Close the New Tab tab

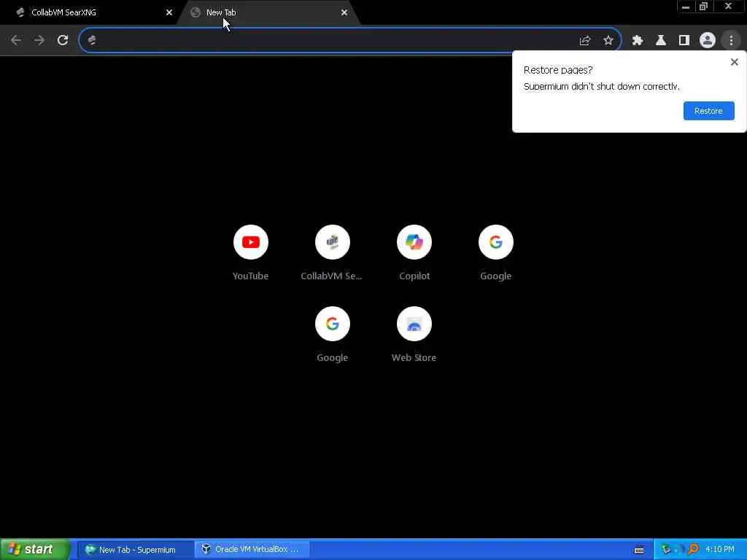(x=344, y=12)
